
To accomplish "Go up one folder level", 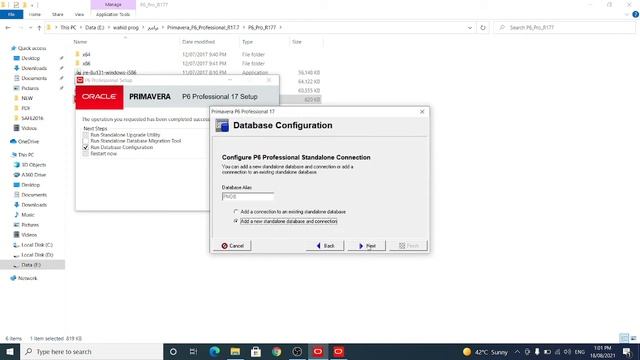I will [x=39, y=27].
